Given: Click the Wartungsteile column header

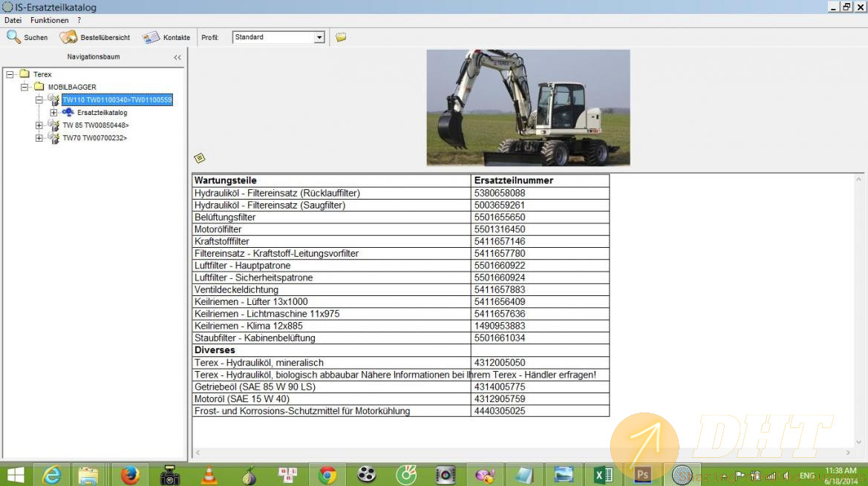Looking at the screenshot, I should pos(331,180).
